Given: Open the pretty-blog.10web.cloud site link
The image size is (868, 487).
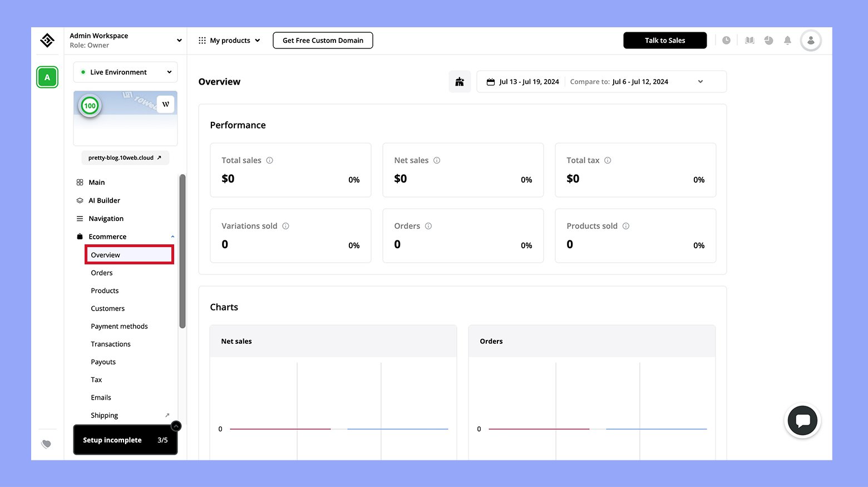Looking at the screenshot, I should pyautogui.click(x=125, y=158).
